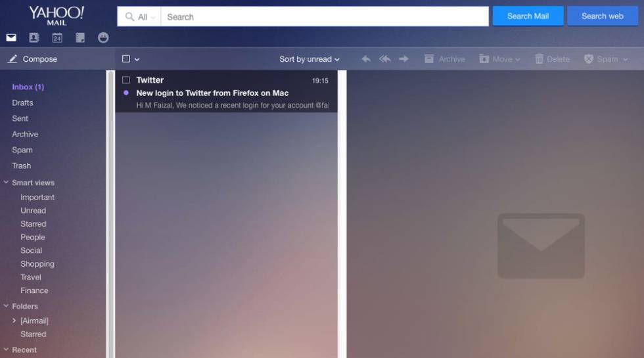The image size is (644, 358).
Task: Select the Finance smart view
Action: point(34,290)
